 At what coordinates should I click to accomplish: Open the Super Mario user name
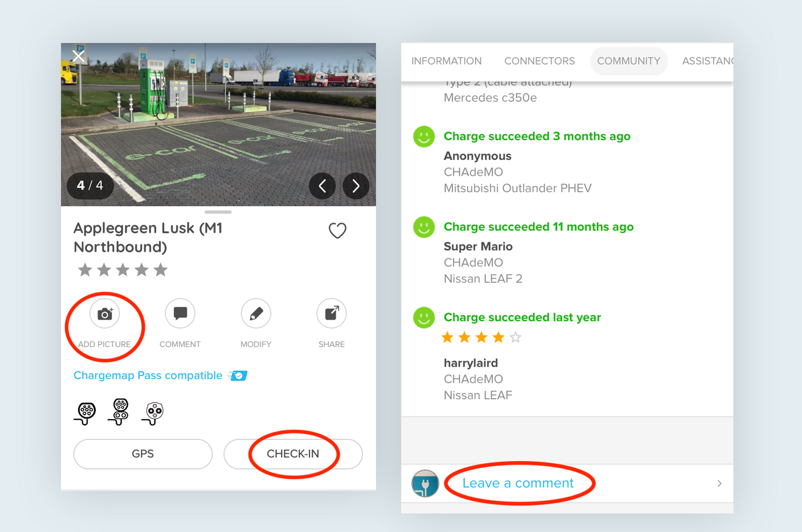click(478, 246)
